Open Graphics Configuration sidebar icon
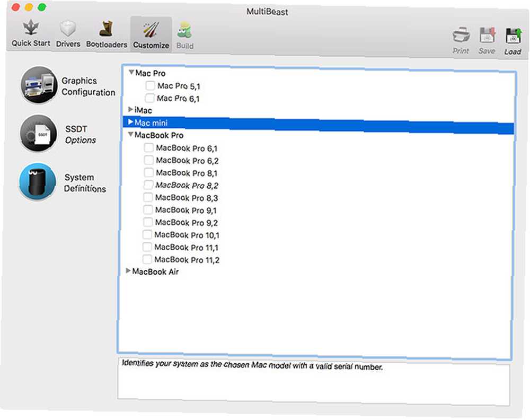Image resolution: width=530 pixels, height=420 pixels. pos(39,84)
